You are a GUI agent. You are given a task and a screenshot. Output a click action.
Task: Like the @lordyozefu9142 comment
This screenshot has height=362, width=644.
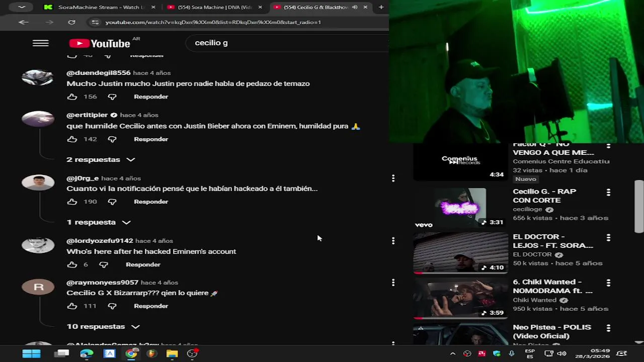click(72, 264)
